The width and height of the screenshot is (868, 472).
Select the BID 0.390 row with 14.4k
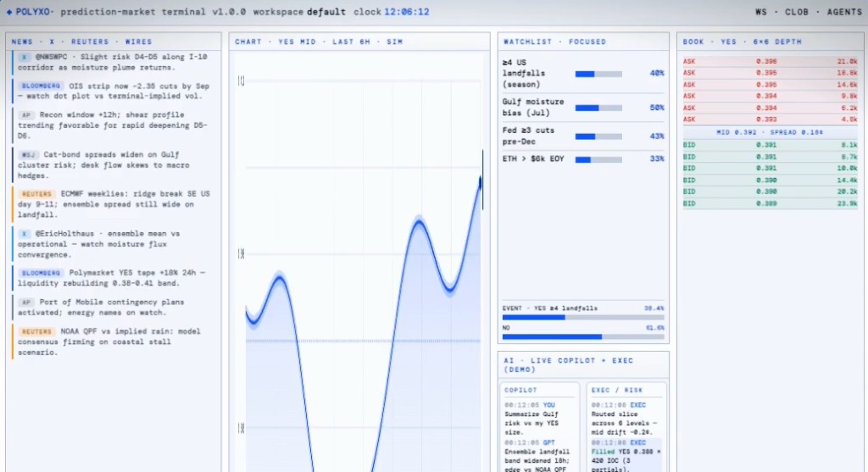[x=770, y=180]
